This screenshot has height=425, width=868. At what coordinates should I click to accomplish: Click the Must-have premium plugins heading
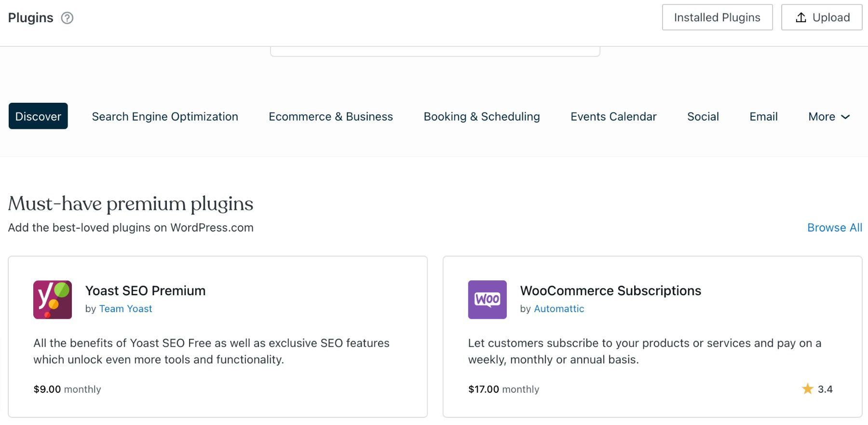(x=131, y=204)
